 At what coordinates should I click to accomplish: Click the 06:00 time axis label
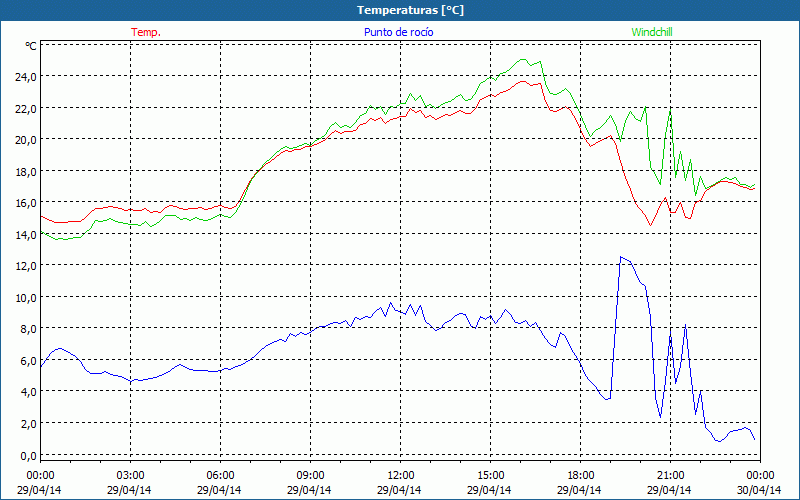point(220,476)
